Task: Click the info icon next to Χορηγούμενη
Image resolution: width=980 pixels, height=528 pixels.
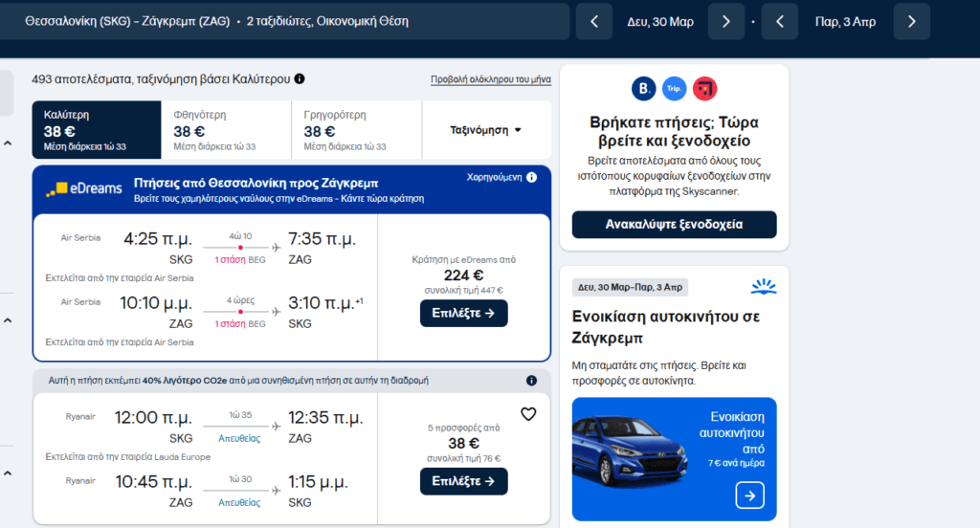Action: [531, 177]
